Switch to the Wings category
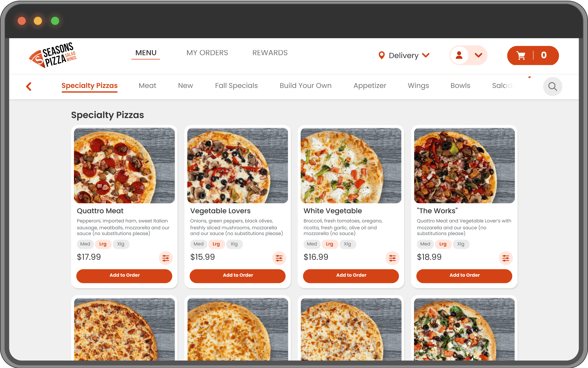588x368 pixels. tap(418, 86)
